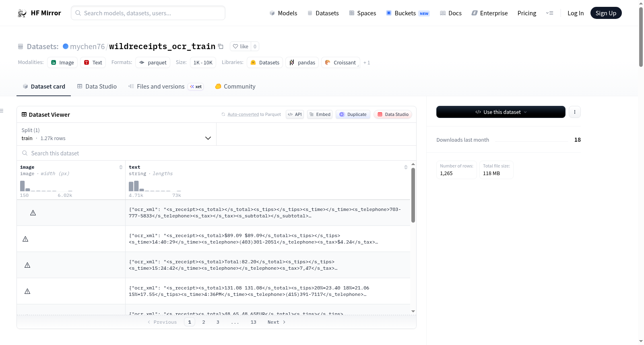The image size is (644, 345).
Task: Go to page 3 of results
Action: [x=218, y=322]
